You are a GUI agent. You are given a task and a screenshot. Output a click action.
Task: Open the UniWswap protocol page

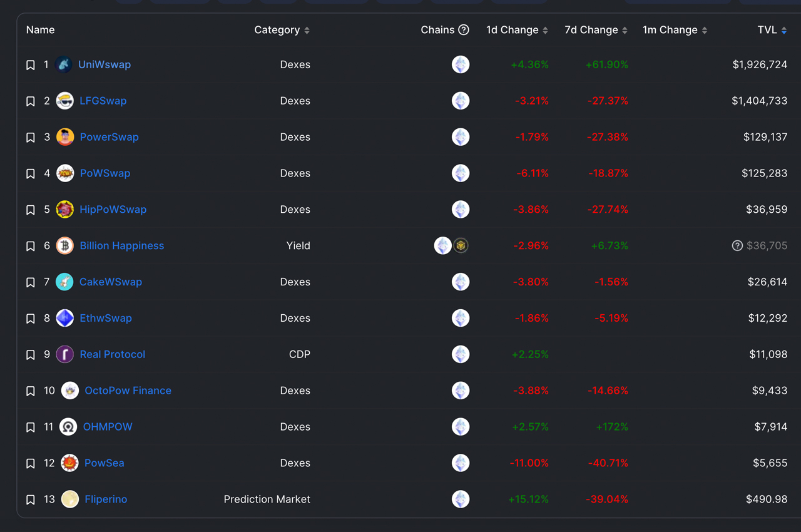point(104,64)
